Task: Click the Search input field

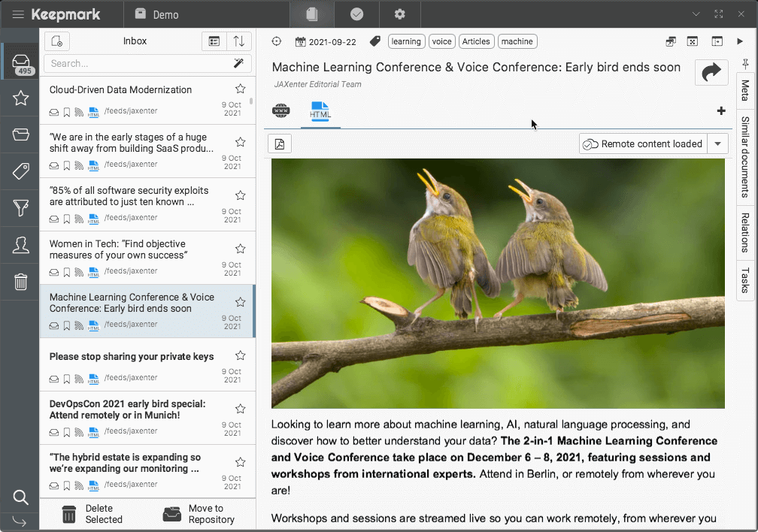Action: click(135, 64)
